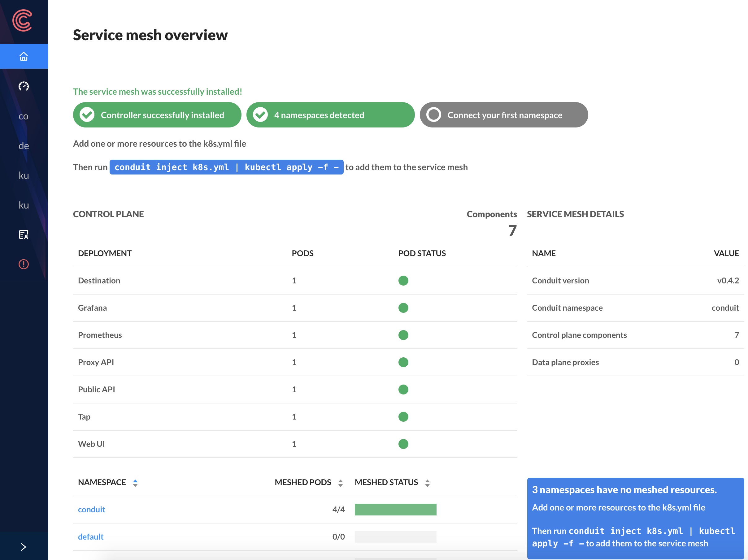Click the Conduit namespace value 'conduit'

click(x=725, y=308)
